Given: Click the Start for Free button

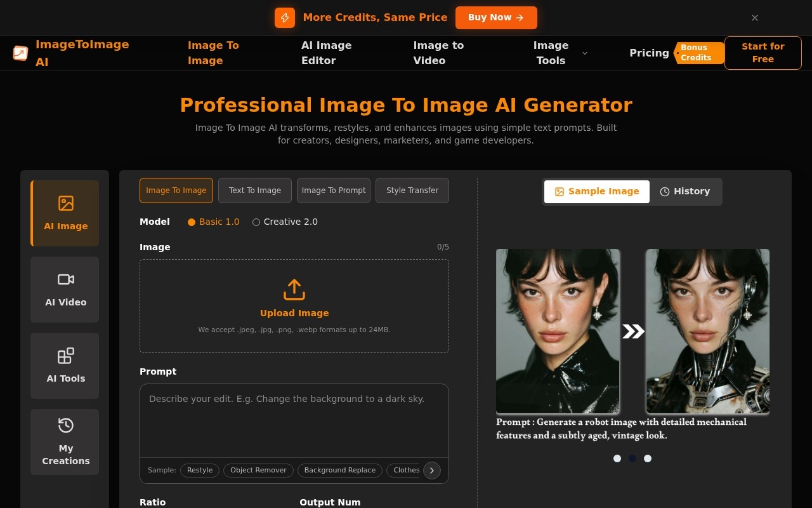Looking at the screenshot, I should (763, 53).
